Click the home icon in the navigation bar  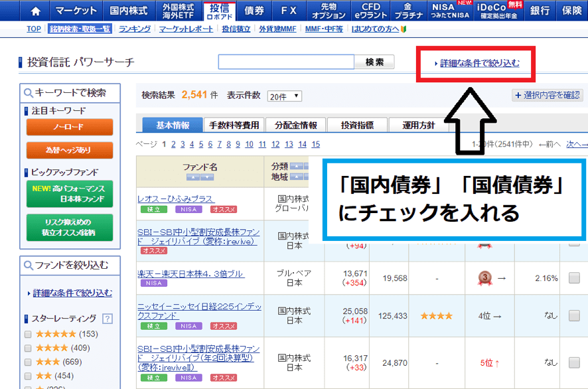[x=35, y=11]
